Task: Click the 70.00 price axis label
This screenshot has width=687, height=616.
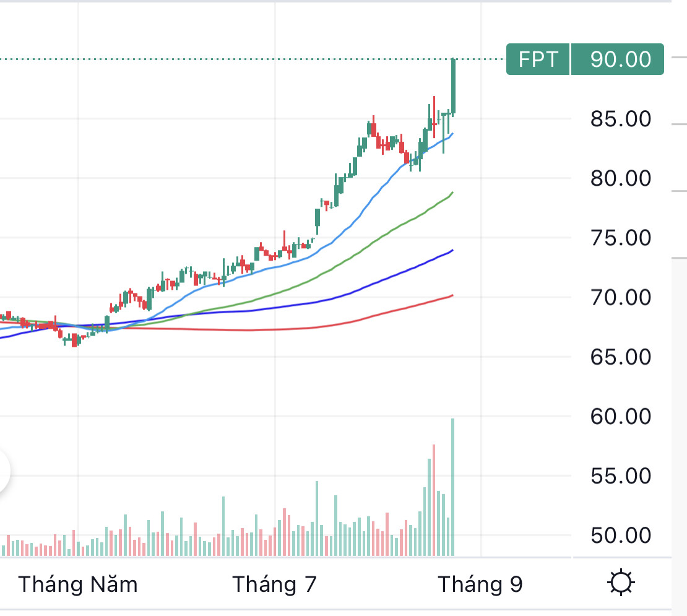Action: pyautogui.click(x=621, y=297)
